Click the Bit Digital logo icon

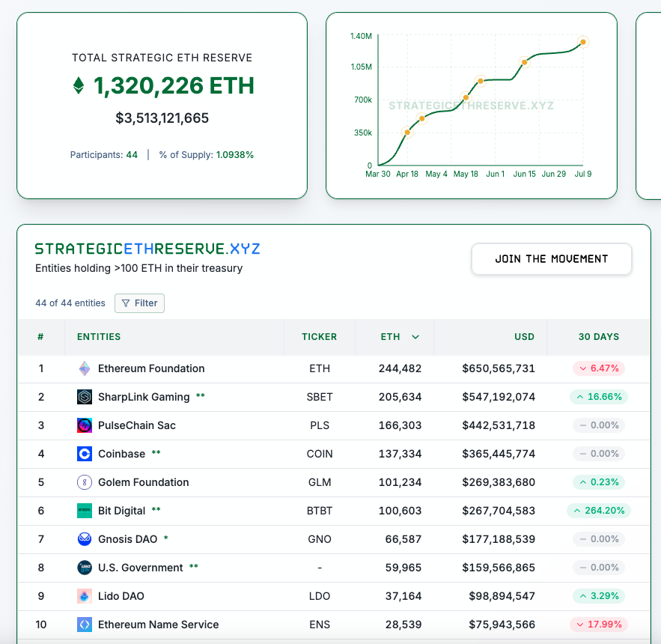click(x=85, y=511)
